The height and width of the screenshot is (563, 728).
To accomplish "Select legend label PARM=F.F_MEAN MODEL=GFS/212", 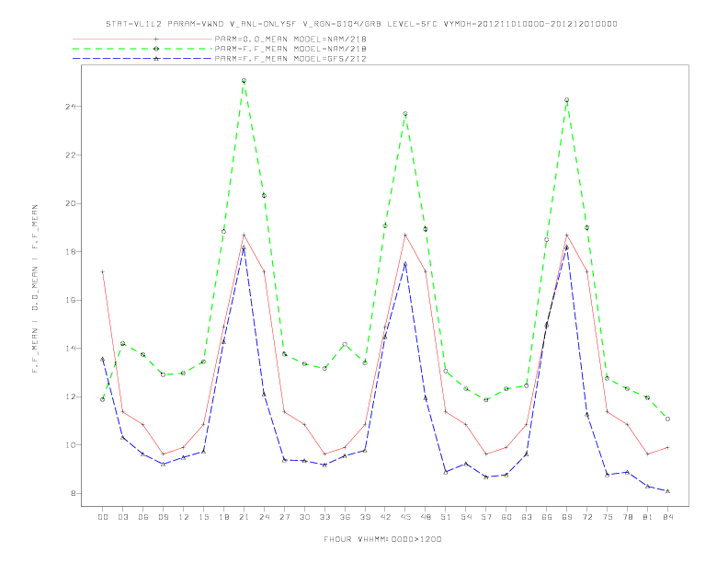I will click(290, 59).
